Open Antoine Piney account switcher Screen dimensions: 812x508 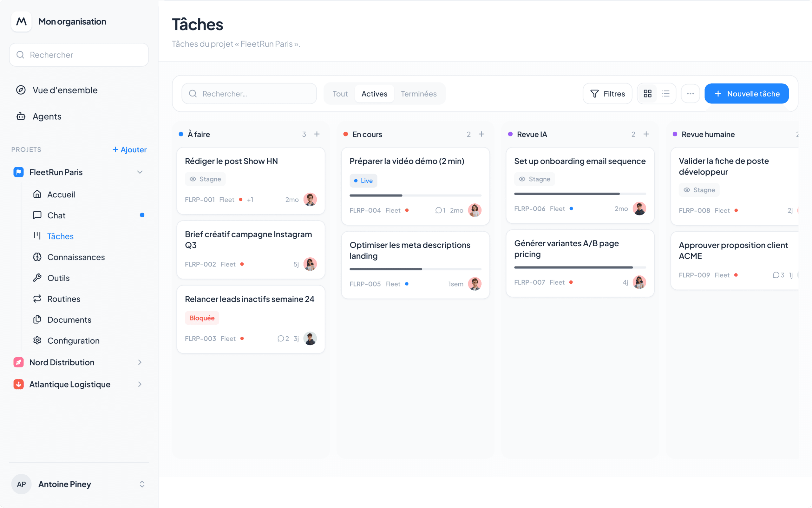tap(142, 484)
